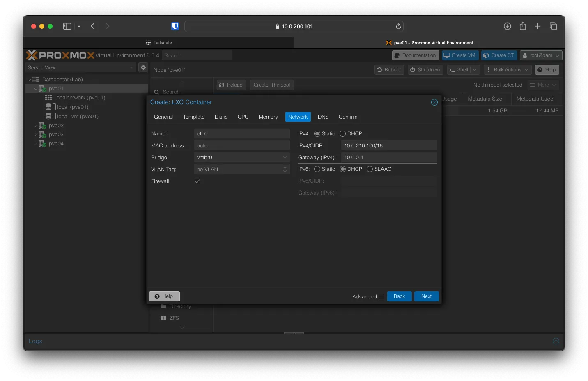
Task: Open the Bridge vmbr0 dropdown
Action: [x=285, y=157]
